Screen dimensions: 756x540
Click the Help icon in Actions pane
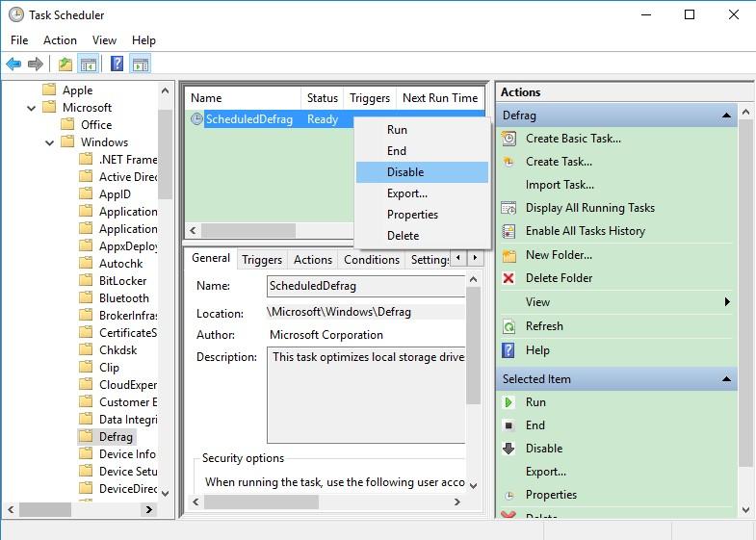[x=508, y=350]
